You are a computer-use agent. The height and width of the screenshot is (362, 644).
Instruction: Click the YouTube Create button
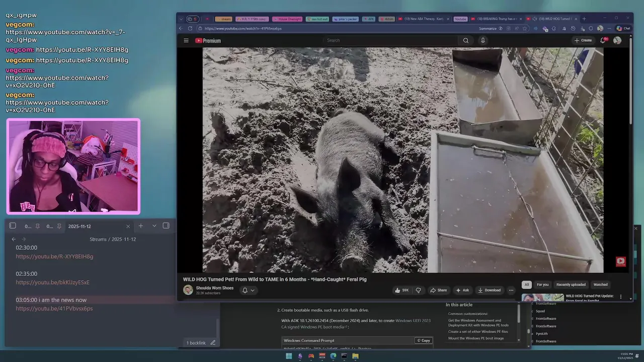click(583, 40)
